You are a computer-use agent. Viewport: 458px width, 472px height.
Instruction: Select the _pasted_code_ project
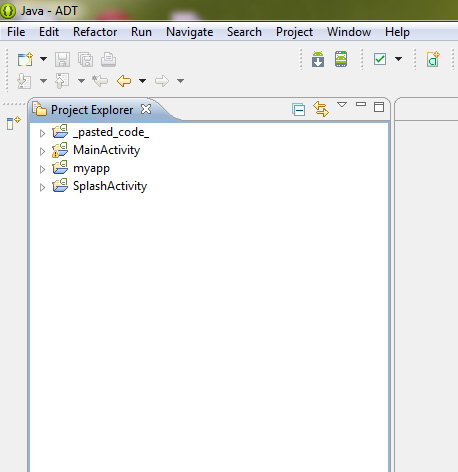(x=111, y=132)
